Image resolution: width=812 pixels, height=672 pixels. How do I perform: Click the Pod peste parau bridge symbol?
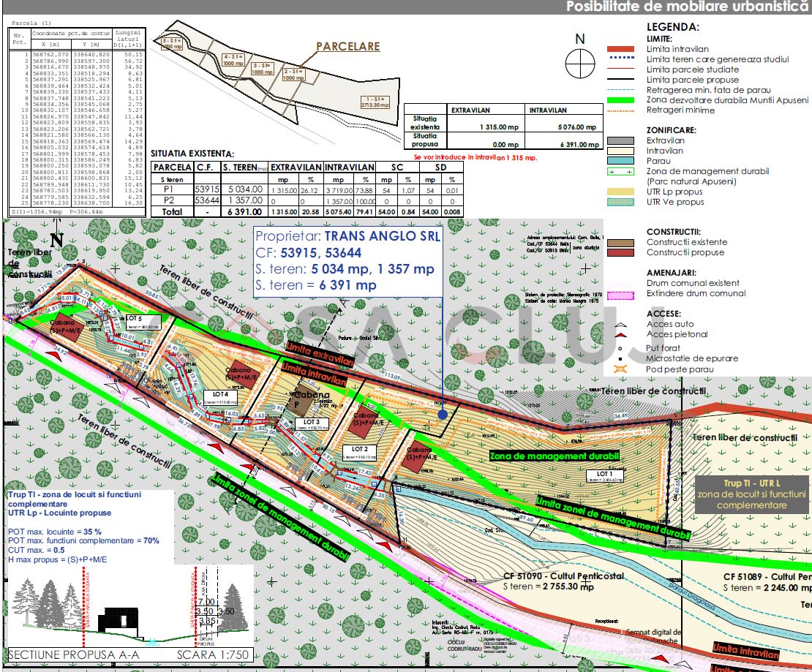620,369
